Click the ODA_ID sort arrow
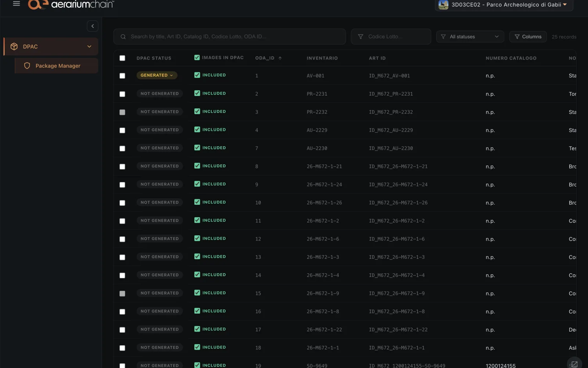This screenshot has height=368, width=588. click(x=280, y=58)
